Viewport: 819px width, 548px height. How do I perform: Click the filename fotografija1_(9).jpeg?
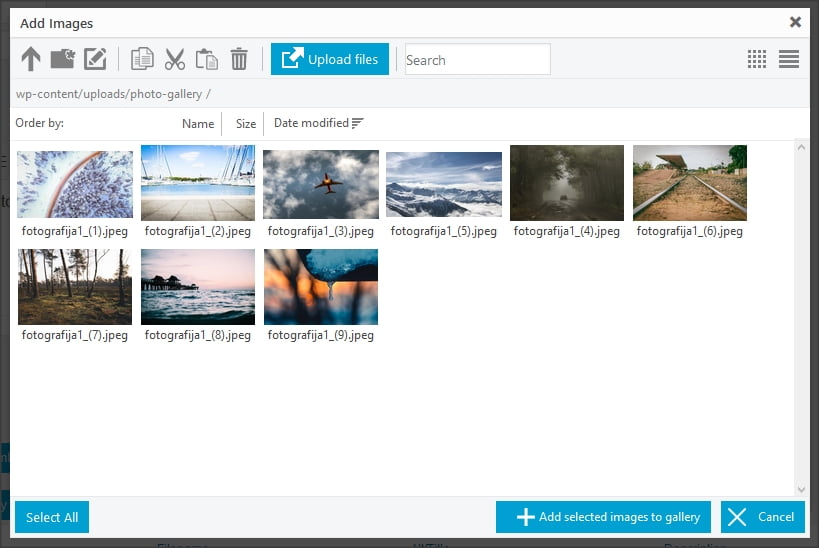pos(321,335)
